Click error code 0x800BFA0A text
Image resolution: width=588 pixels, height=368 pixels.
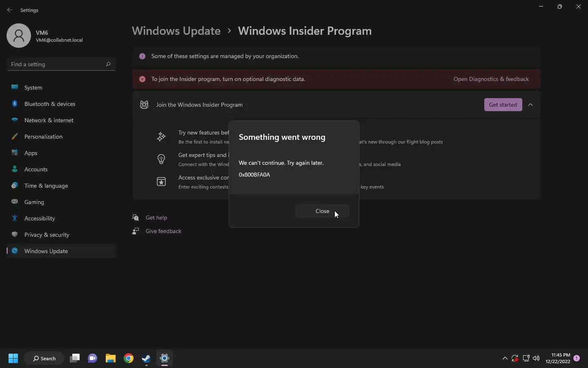[254, 175]
